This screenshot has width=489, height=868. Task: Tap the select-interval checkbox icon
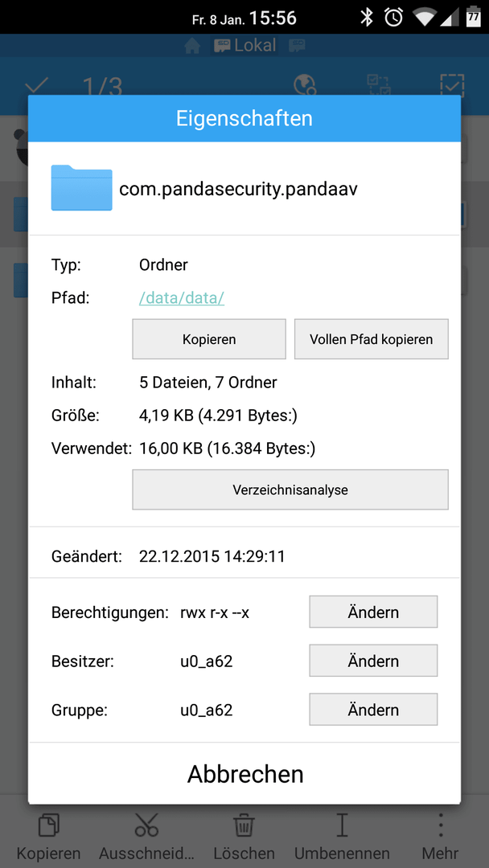379,85
